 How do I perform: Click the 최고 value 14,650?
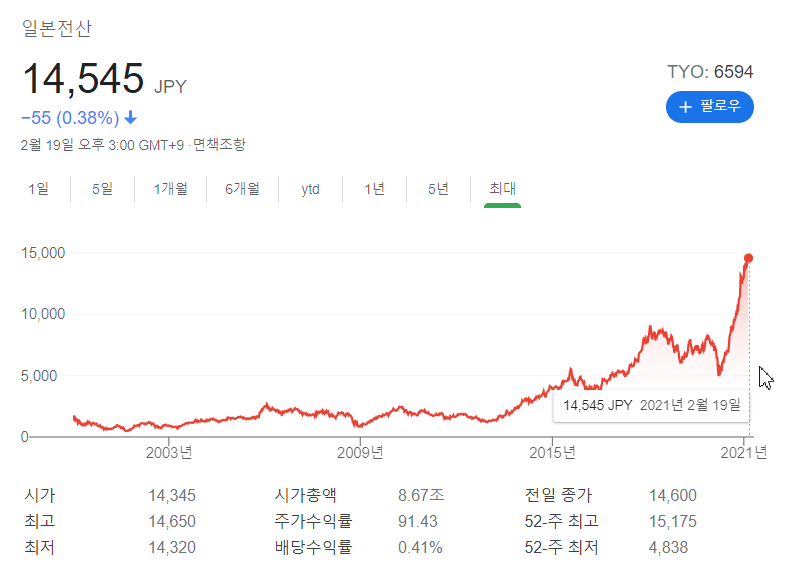point(172,521)
